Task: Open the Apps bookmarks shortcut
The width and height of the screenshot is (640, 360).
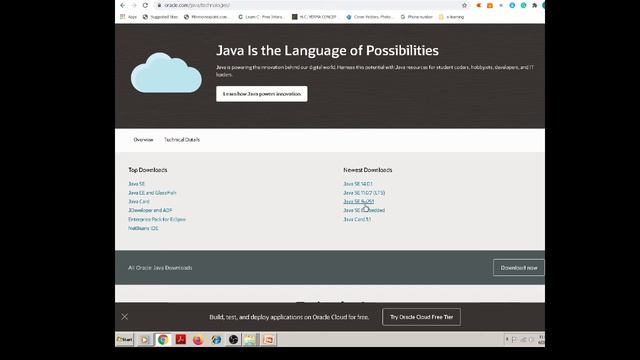Action: (129, 17)
